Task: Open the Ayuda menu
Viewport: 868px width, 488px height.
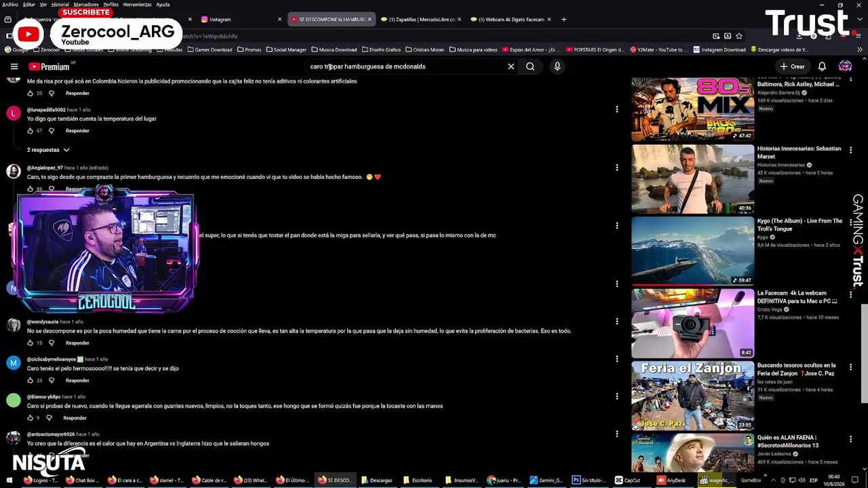Action: (x=163, y=4)
